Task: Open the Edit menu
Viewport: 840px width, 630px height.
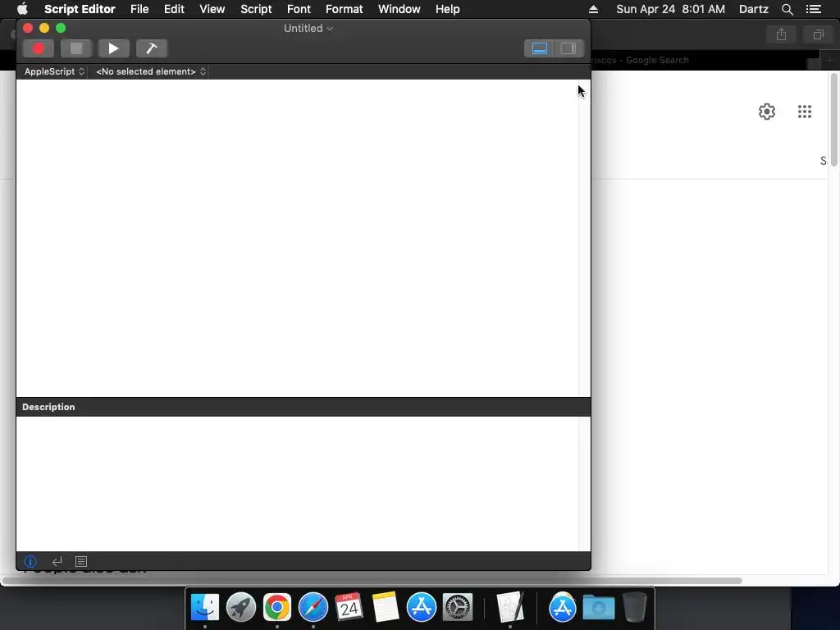Action: click(x=174, y=9)
